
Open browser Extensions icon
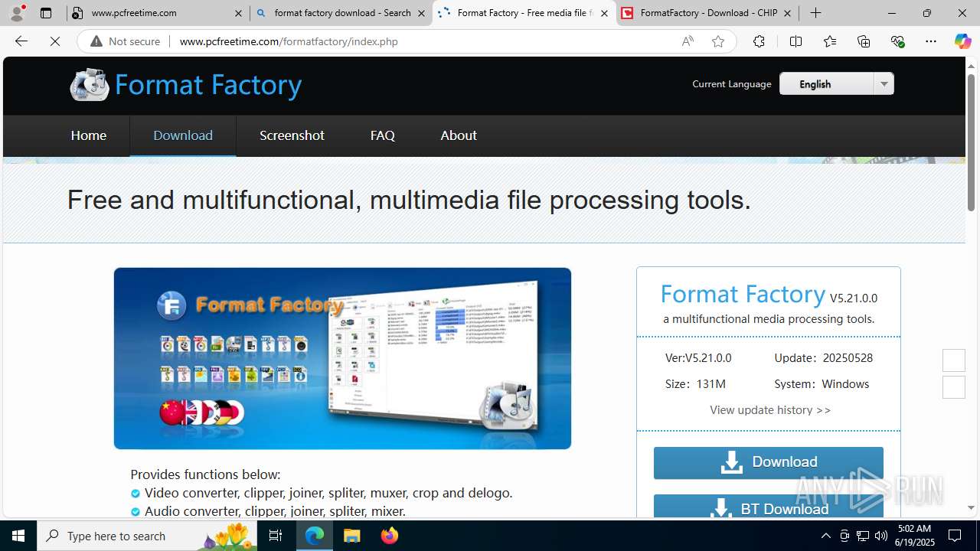(759, 41)
